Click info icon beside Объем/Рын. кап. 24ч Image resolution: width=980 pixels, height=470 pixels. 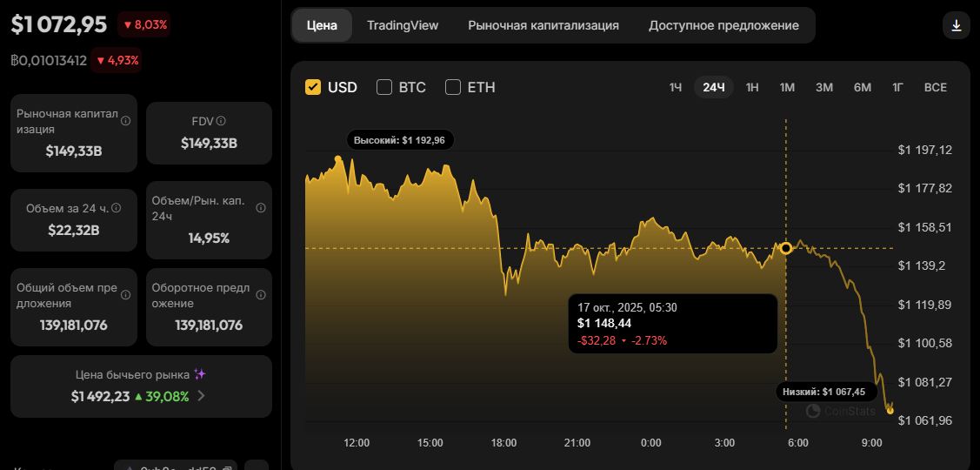(261, 208)
